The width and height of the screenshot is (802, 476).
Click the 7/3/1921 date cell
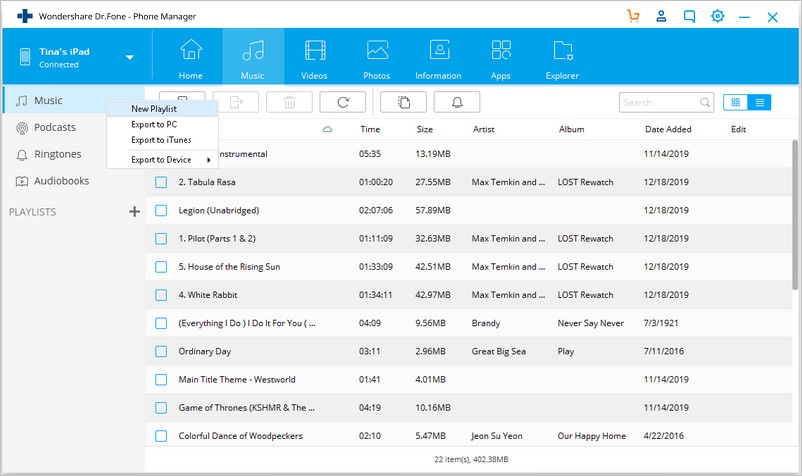661,323
